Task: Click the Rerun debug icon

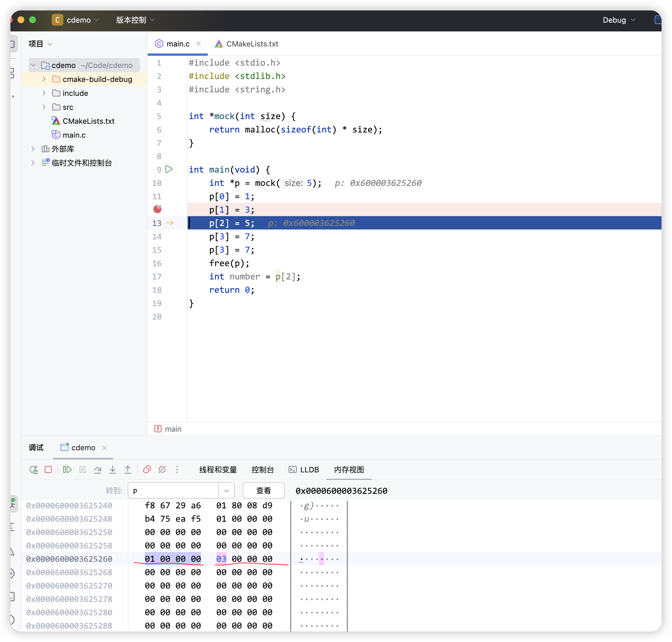Action: (x=33, y=469)
